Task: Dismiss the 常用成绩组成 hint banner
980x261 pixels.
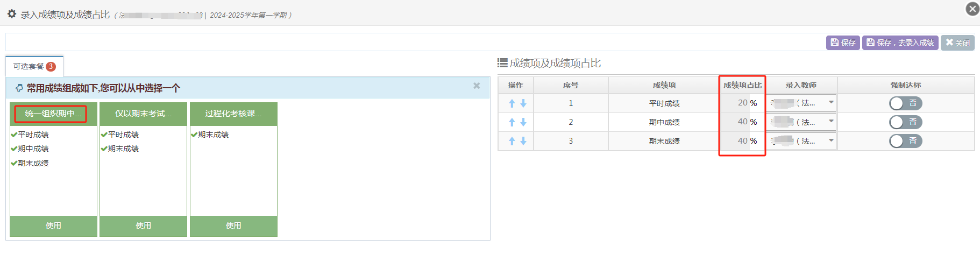Action: 477,86
